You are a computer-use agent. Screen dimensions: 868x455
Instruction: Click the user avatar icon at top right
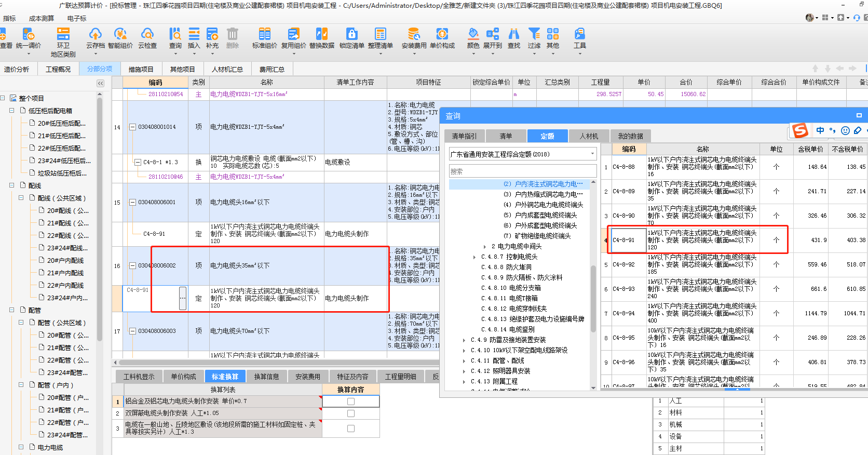pos(809,18)
